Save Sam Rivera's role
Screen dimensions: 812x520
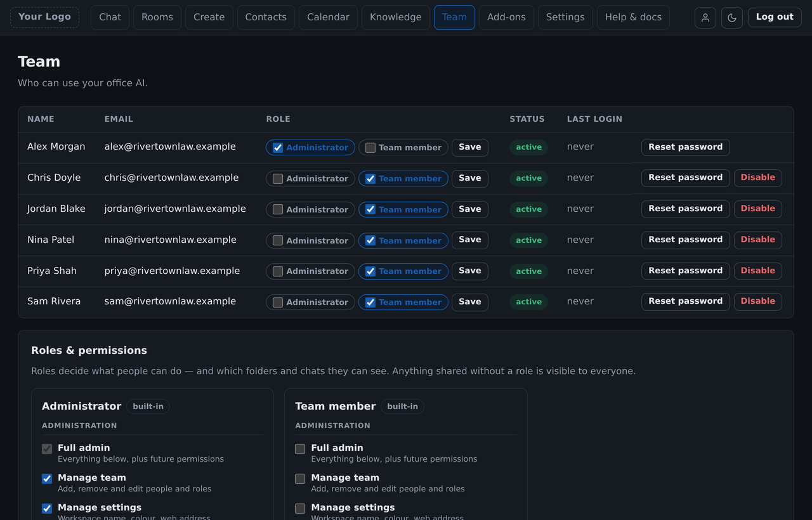tap(470, 302)
